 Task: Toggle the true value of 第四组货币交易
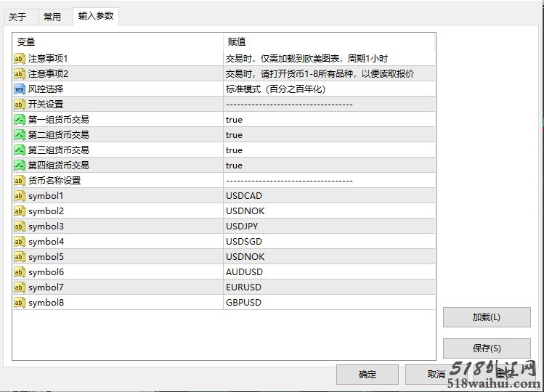coord(329,166)
